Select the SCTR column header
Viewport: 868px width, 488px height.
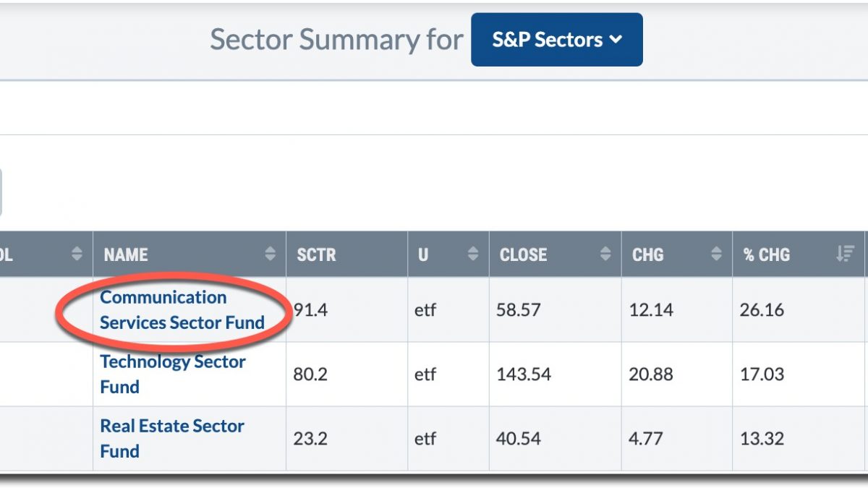click(347, 254)
